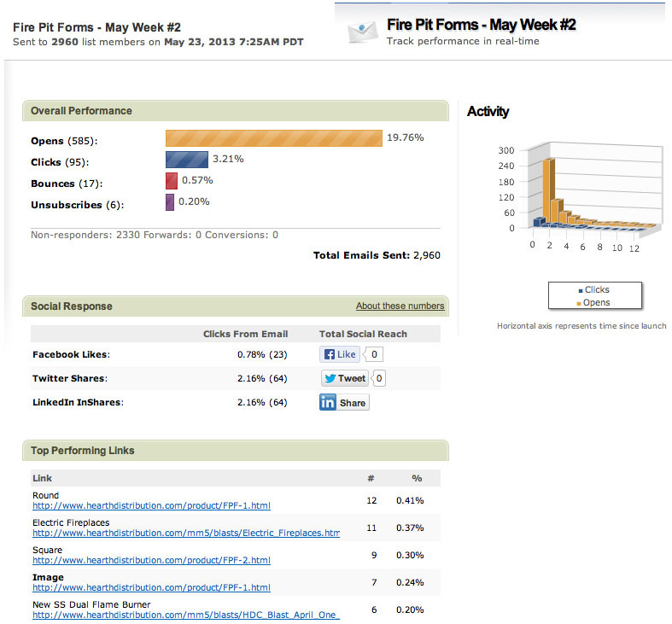Click the envelope email icon in header
672x624 pixels.
pyautogui.click(x=362, y=32)
